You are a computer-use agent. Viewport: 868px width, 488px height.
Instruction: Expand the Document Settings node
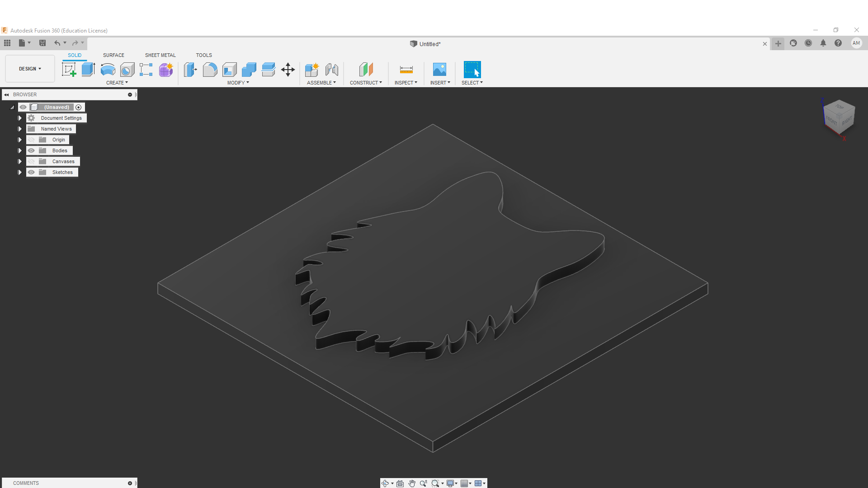(x=19, y=118)
